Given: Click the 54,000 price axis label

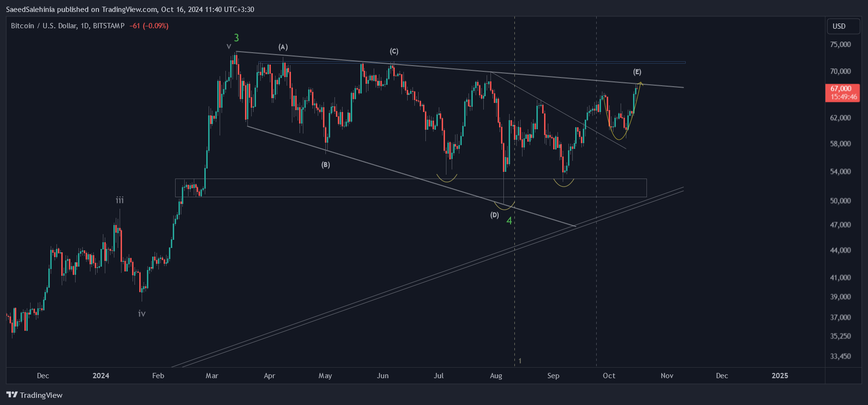Looking at the screenshot, I should point(840,171).
